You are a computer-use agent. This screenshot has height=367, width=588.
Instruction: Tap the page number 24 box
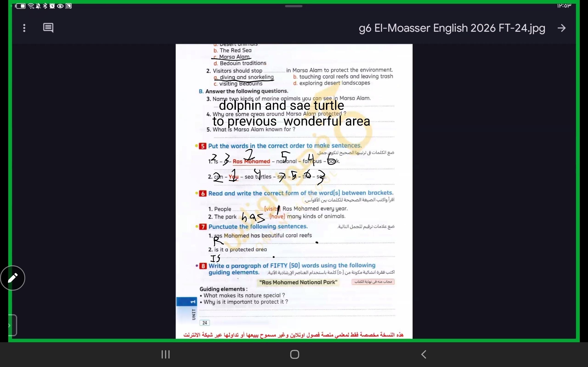pos(205,323)
